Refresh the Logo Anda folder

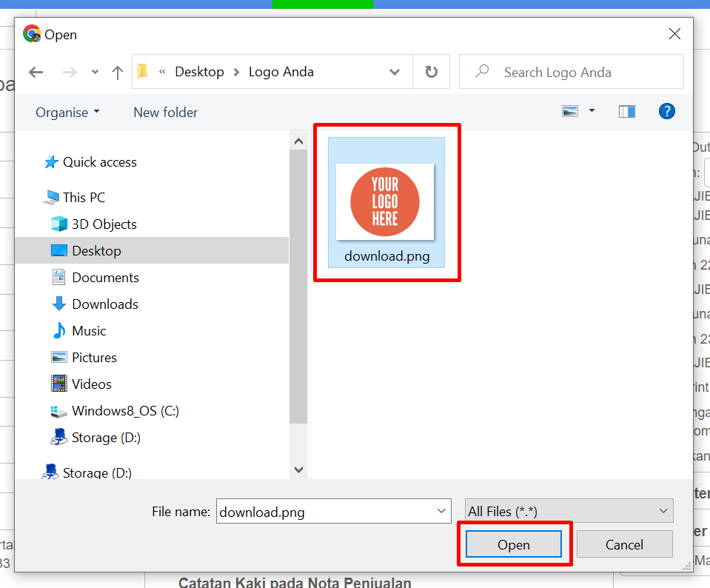tap(432, 72)
